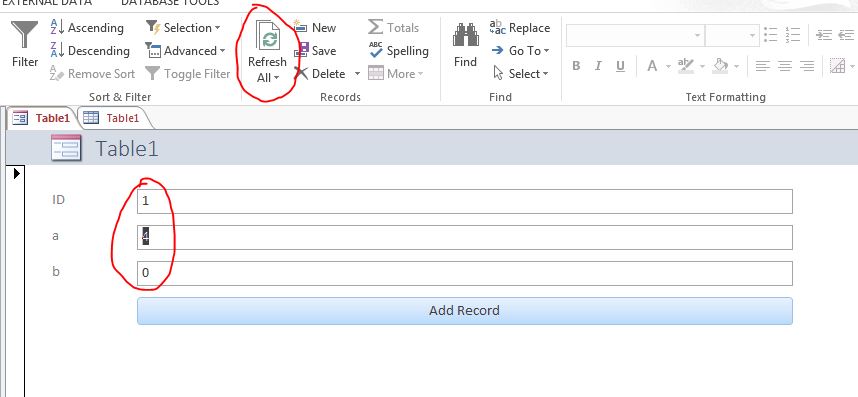
Task: Expand the Selection filter dropdown
Action: tap(183, 27)
